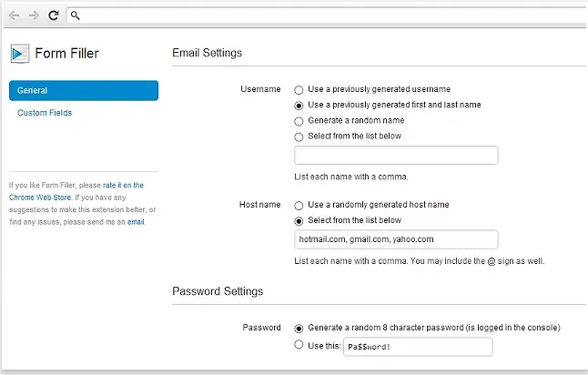
Task: Click the username list text field
Action: pos(396,155)
